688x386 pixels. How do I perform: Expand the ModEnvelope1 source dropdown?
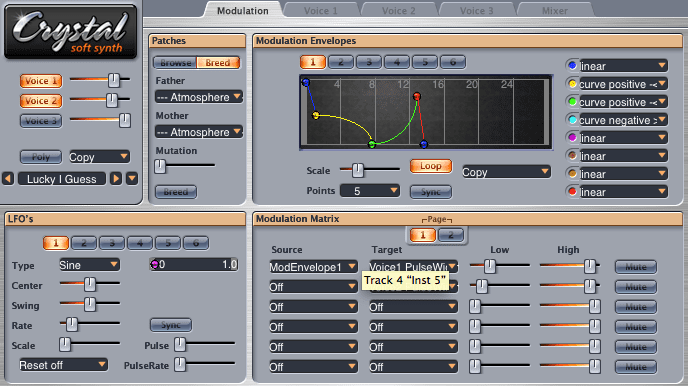pos(313,267)
